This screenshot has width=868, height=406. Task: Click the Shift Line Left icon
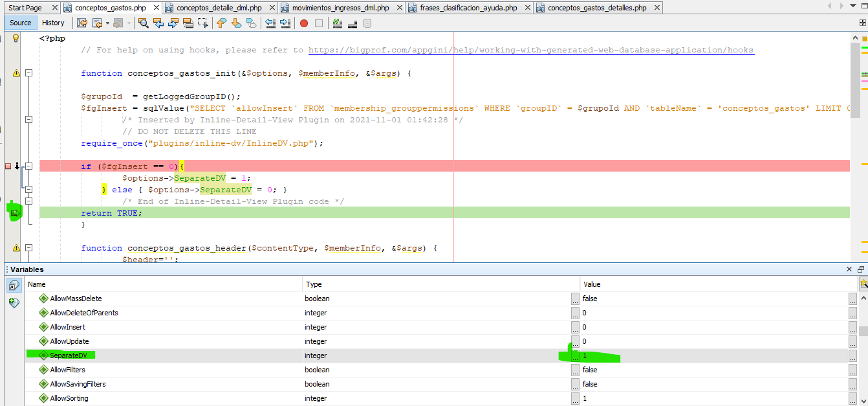click(270, 23)
